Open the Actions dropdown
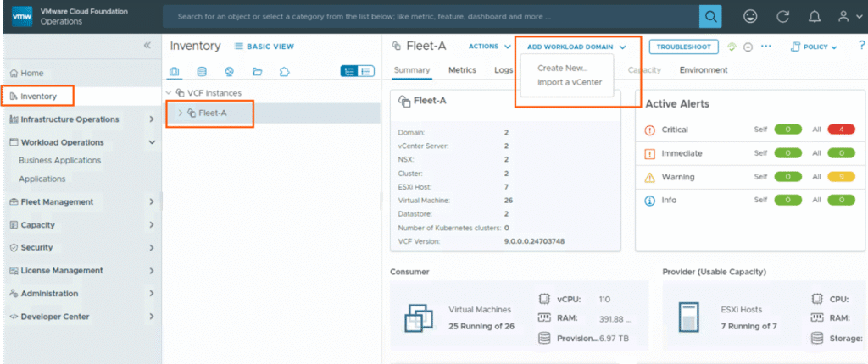 pyautogui.click(x=489, y=47)
